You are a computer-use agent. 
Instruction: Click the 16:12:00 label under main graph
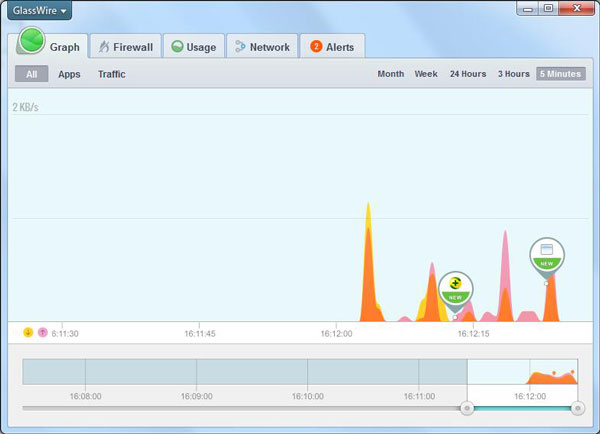[336, 334]
